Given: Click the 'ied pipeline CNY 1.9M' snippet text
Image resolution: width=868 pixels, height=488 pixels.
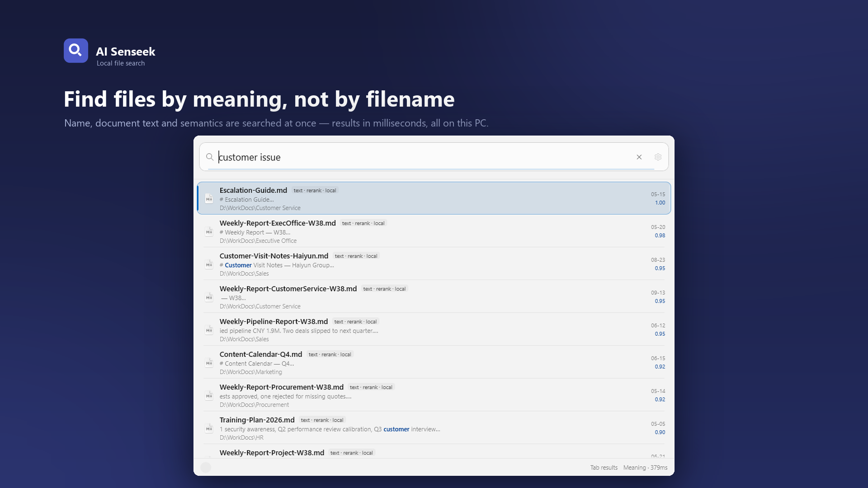Looking at the screenshot, I should (x=299, y=331).
